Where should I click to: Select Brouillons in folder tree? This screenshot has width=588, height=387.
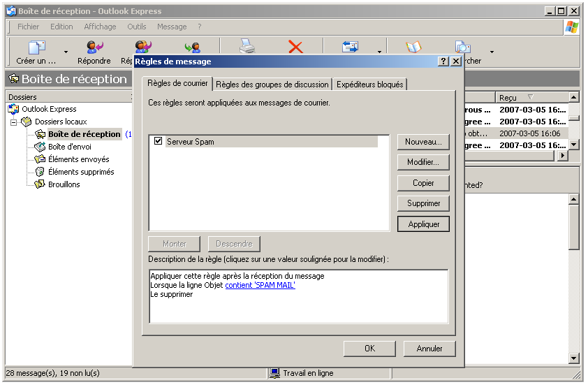(64, 184)
